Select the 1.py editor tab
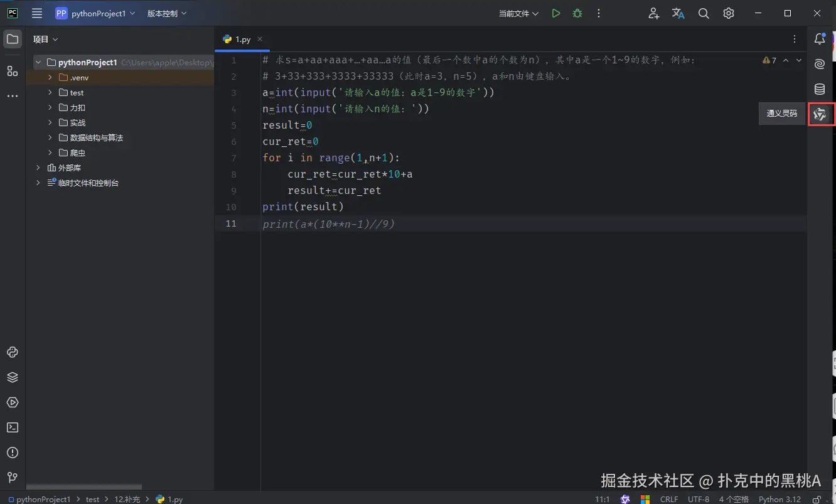Viewport: 836px width, 504px height. (242, 39)
